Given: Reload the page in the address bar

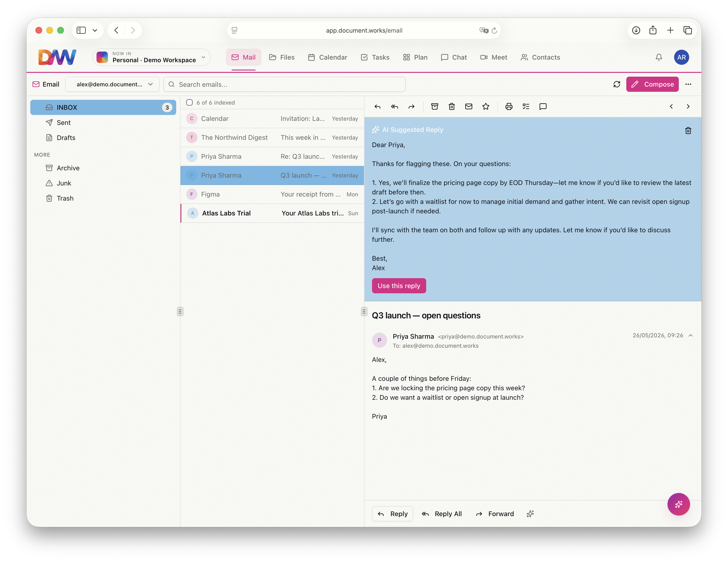Looking at the screenshot, I should (494, 30).
